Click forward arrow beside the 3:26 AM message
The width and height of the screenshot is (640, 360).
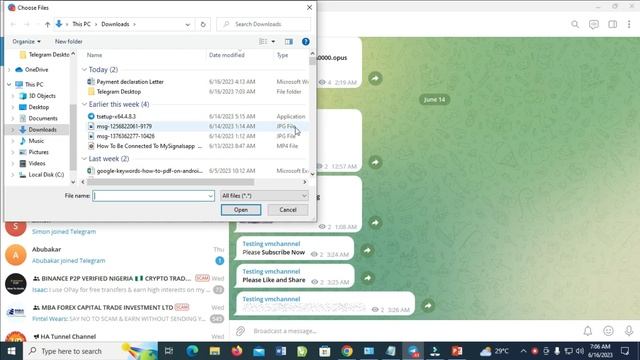pos(428,306)
